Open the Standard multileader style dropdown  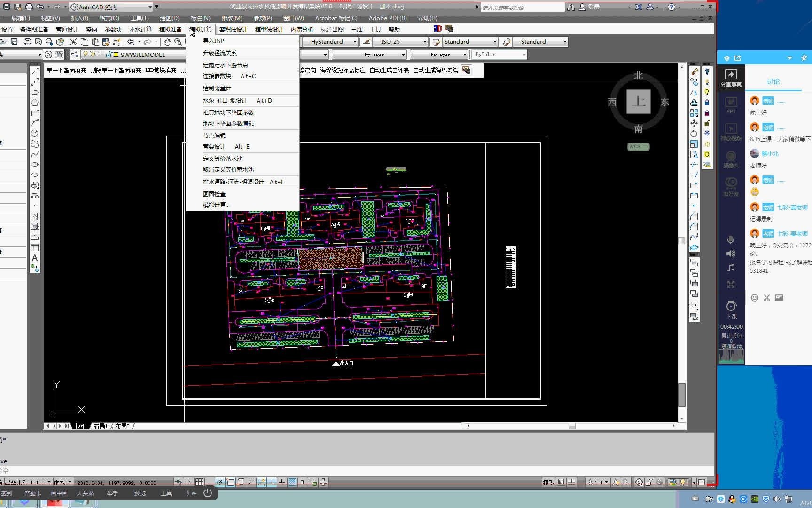[539, 42]
